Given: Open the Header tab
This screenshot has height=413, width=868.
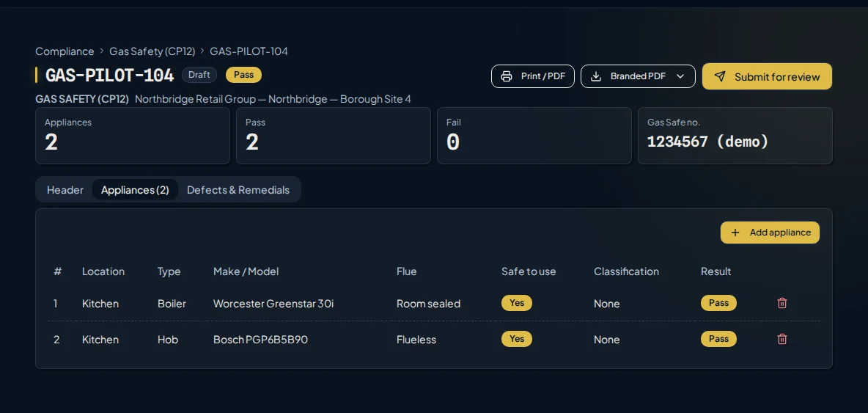Looking at the screenshot, I should (x=65, y=190).
